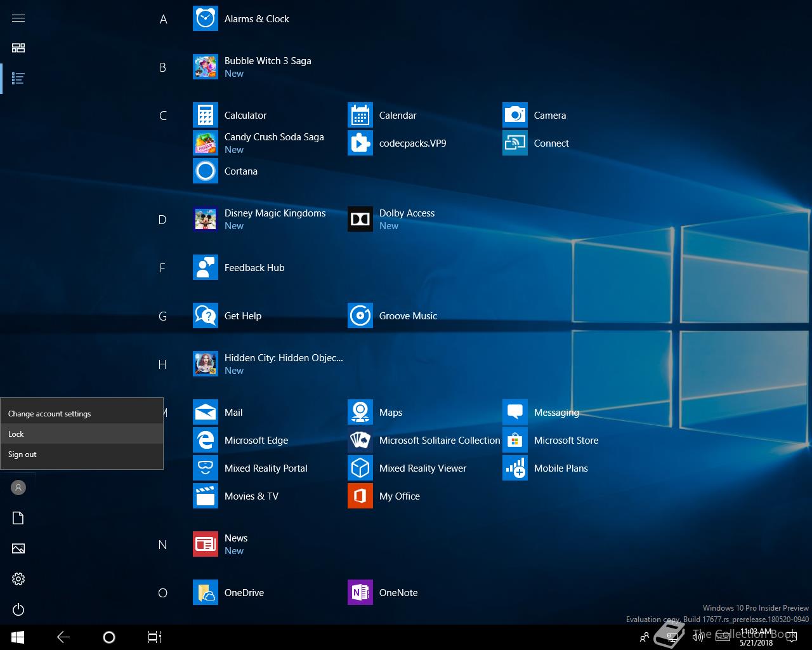This screenshot has width=812, height=650.
Task: Select the all apps list view
Action: pyautogui.click(x=18, y=79)
